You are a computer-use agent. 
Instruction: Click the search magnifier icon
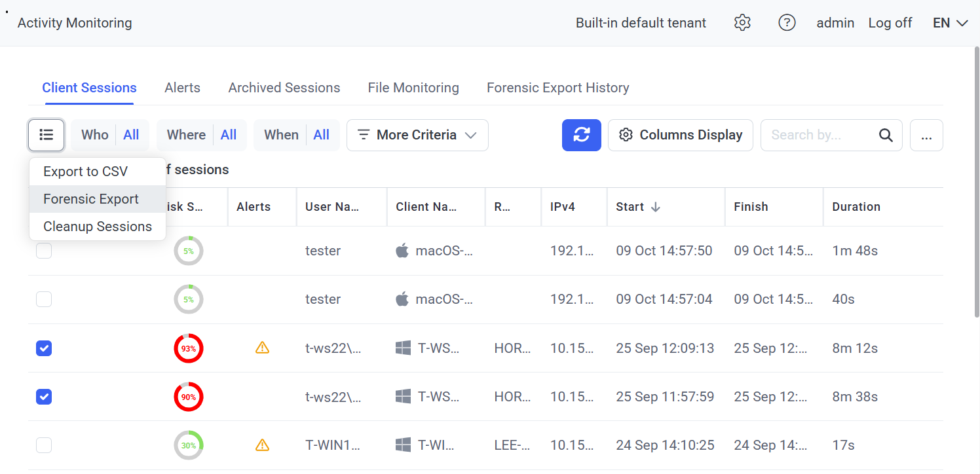pos(886,135)
